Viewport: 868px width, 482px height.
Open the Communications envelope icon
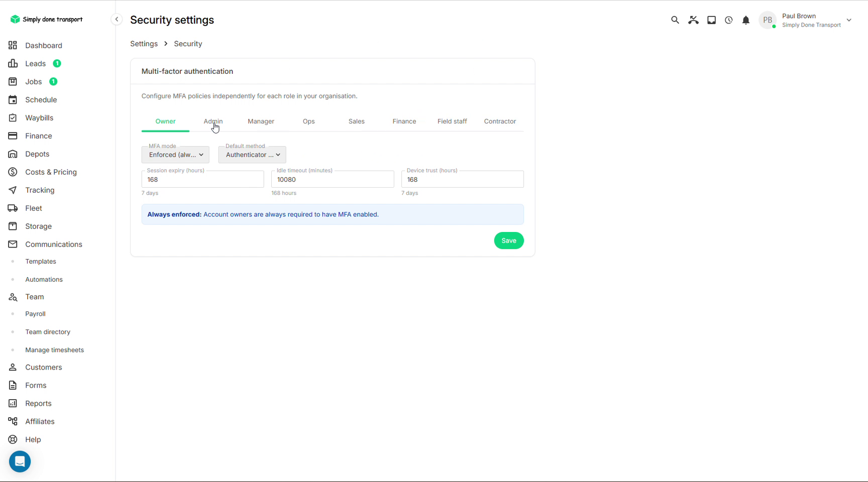pyautogui.click(x=13, y=244)
